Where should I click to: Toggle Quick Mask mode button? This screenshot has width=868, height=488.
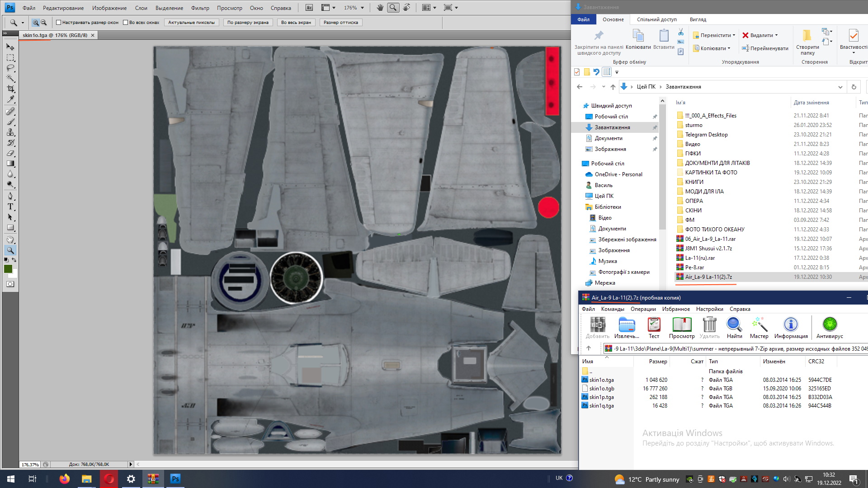click(10, 284)
